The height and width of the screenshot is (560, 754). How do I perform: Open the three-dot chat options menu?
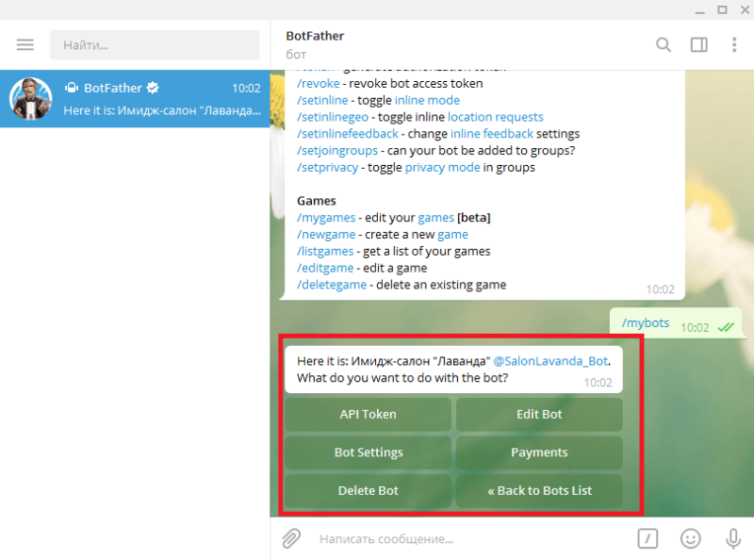click(734, 44)
